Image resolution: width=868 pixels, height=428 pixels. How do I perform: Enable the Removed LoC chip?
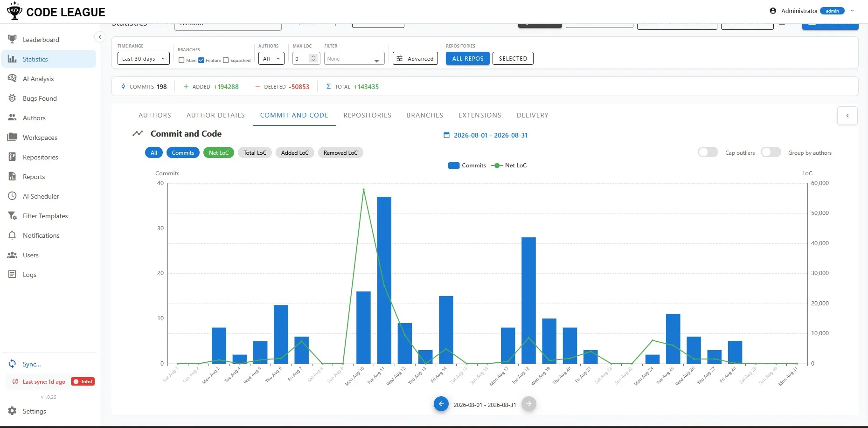[340, 152]
